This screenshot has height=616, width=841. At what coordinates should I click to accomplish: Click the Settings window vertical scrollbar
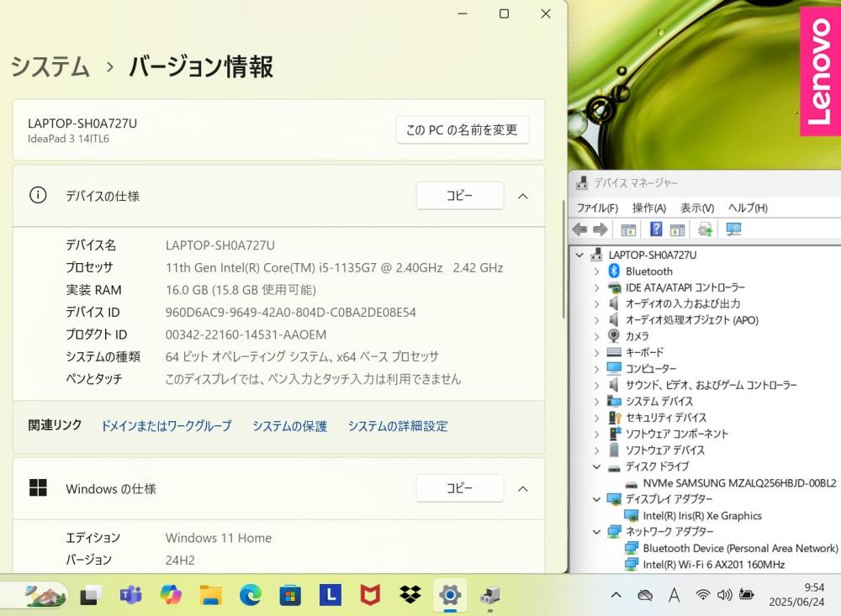click(563, 260)
